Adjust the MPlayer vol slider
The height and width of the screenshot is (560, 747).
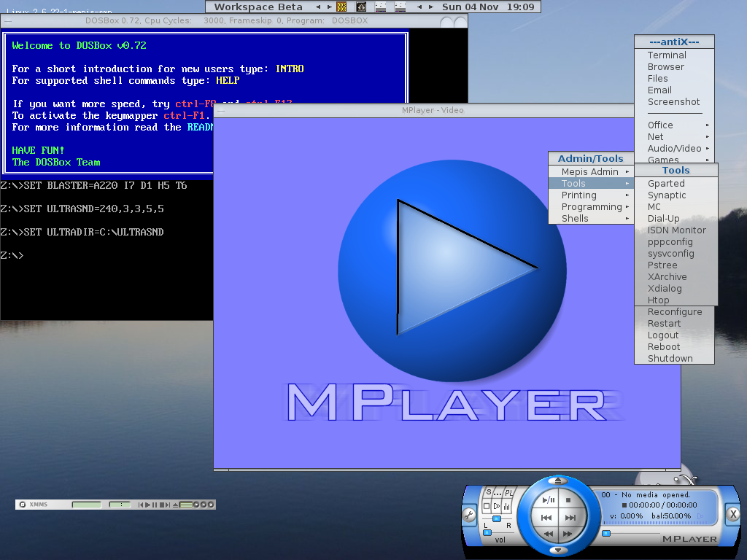[x=487, y=532]
